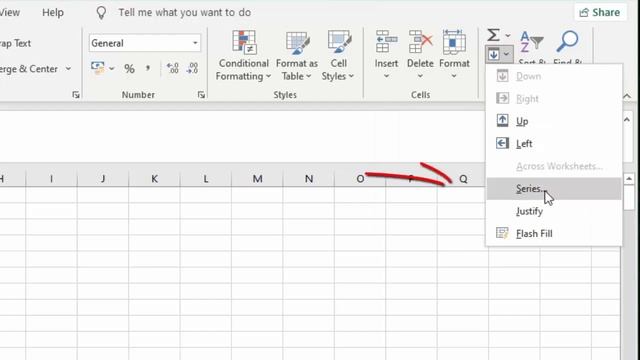Open Number format dialog launcher
Viewport: 640px width, 360px height.
[x=201, y=95]
